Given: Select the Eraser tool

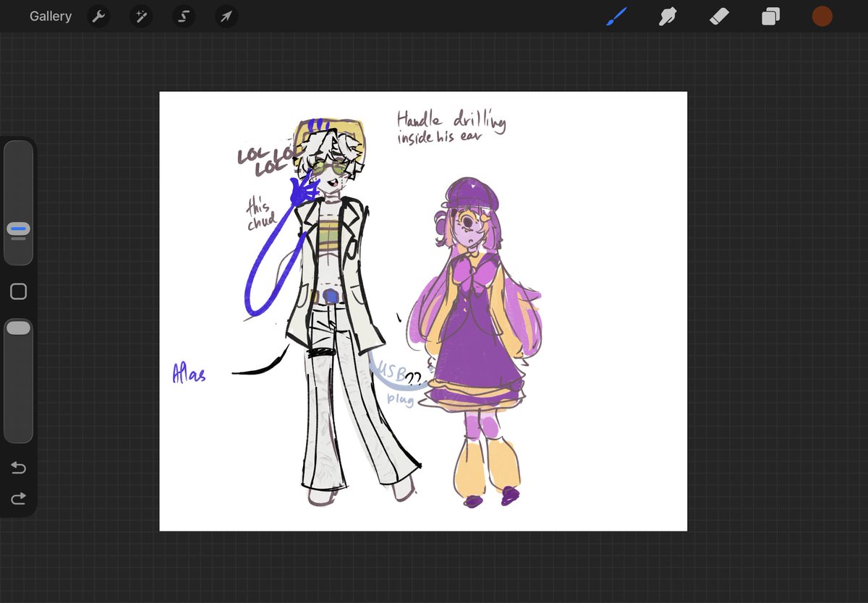Looking at the screenshot, I should [x=719, y=17].
